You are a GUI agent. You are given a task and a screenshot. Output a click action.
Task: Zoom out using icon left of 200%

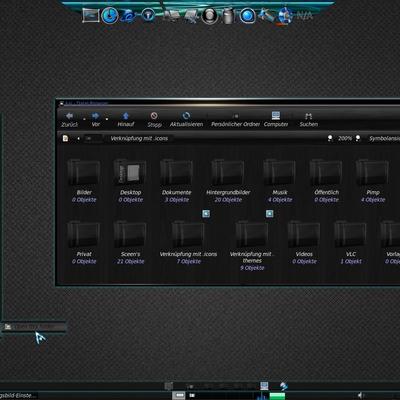coord(330,138)
